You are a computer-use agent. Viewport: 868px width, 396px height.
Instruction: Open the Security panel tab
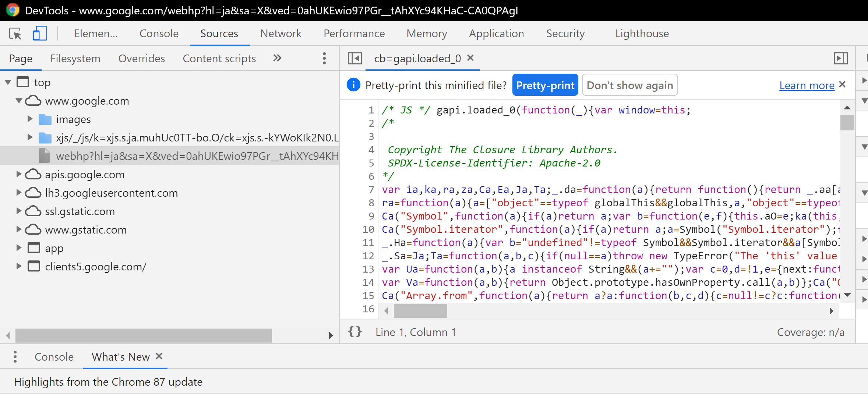pyautogui.click(x=565, y=34)
